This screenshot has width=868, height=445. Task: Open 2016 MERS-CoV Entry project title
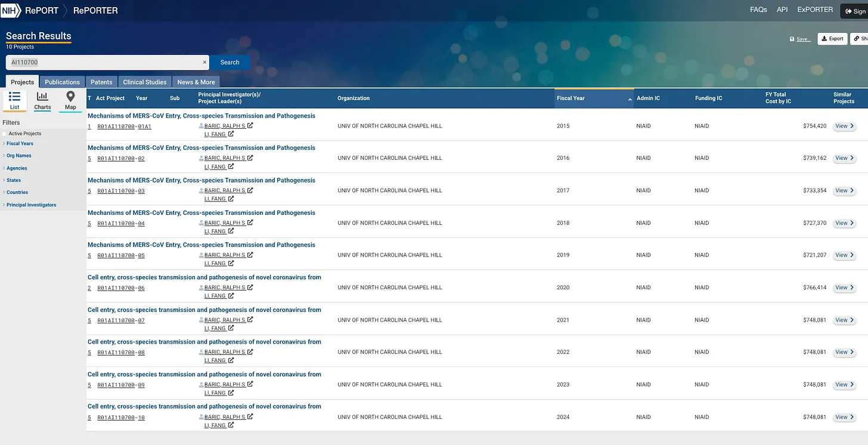coord(201,148)
